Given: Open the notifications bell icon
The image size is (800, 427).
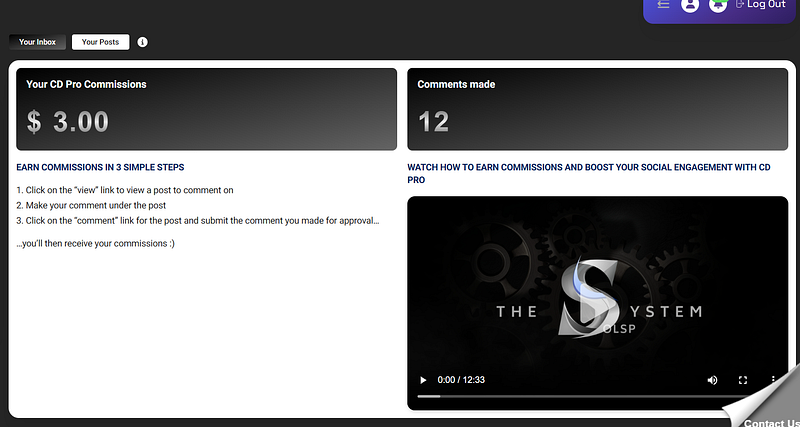Looking at the screenshot, I should tap(718, 5).
